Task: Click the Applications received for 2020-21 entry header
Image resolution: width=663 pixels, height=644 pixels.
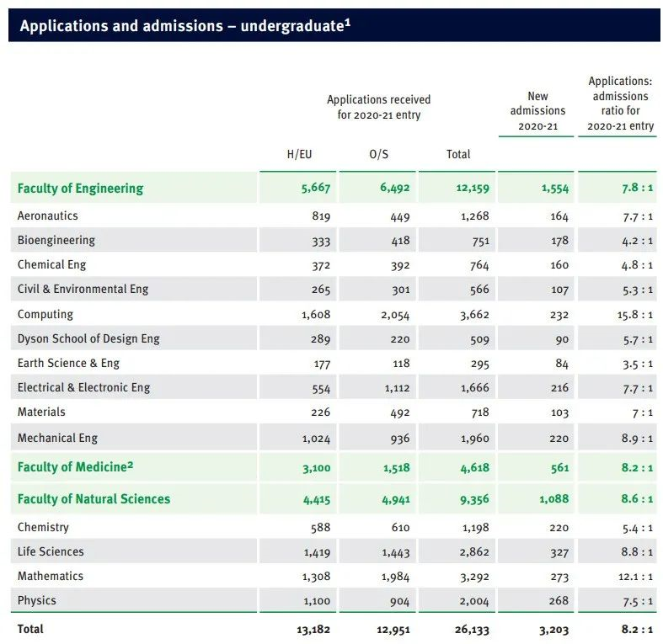Action: [x=378, y=107]
